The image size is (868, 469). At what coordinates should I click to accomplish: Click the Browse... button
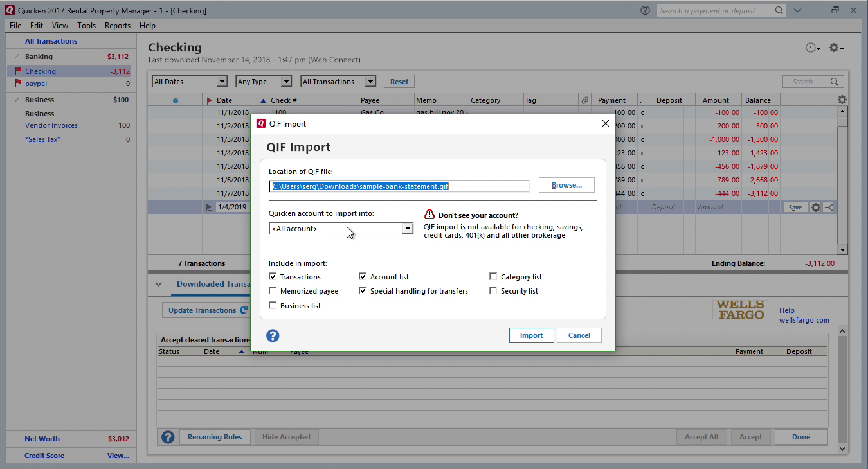[x=566, y=185]
